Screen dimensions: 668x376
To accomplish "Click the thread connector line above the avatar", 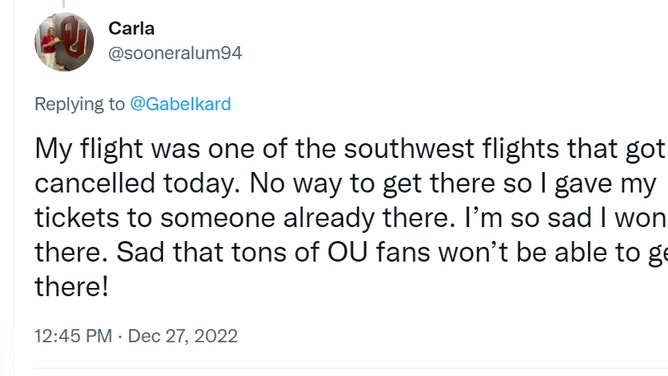I will 64,4.
